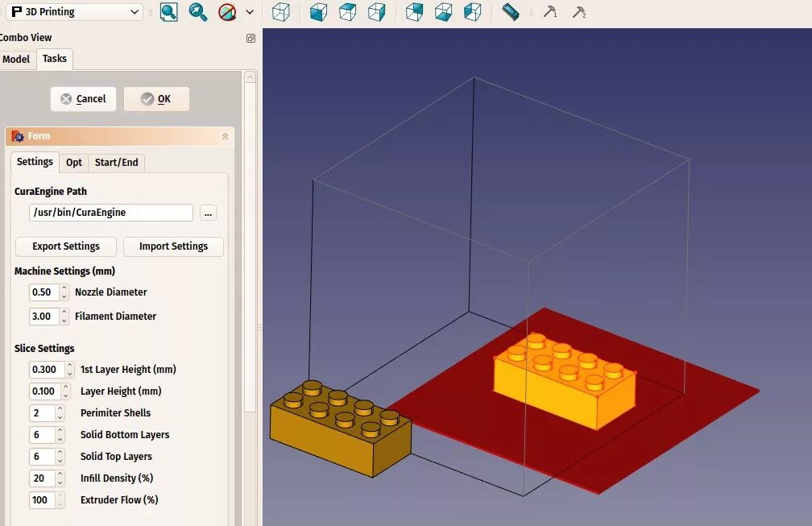This screenshot has height=526, width=812.
Task: Decrease Layer Height with down arrow
Action: pos(66,396)
